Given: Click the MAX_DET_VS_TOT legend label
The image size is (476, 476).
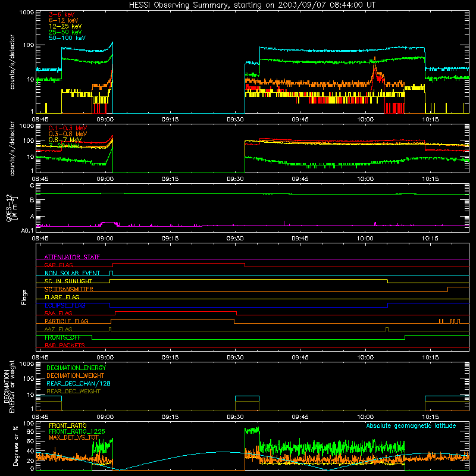Looking at the screenshot, I should click(74, 437).
